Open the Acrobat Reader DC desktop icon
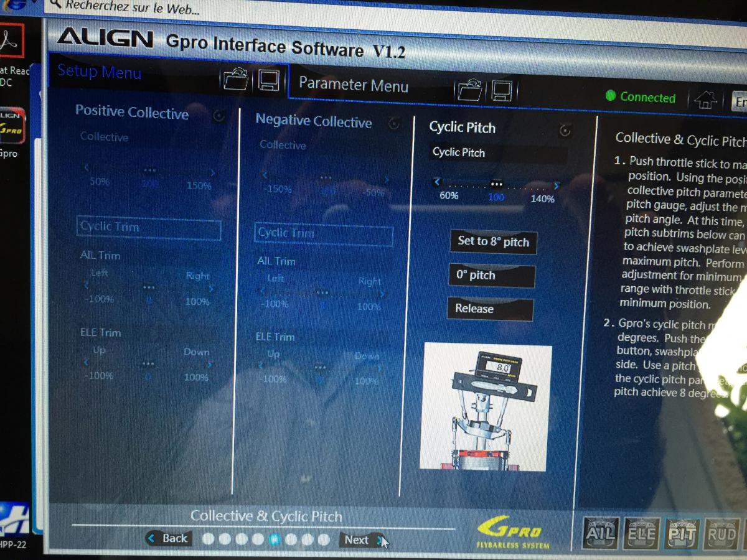The image size is (747, 560). point(12,41)
